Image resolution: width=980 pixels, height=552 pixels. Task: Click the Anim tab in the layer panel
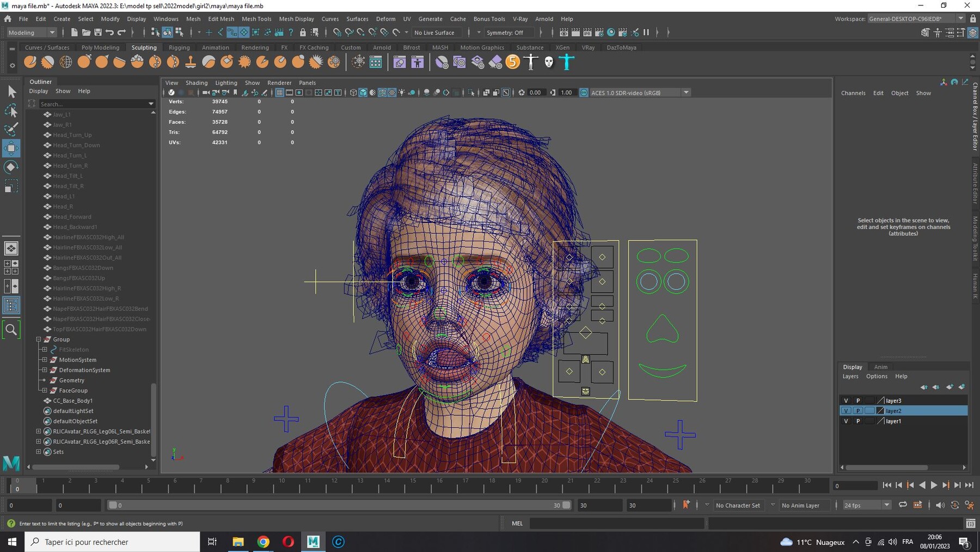881,367
